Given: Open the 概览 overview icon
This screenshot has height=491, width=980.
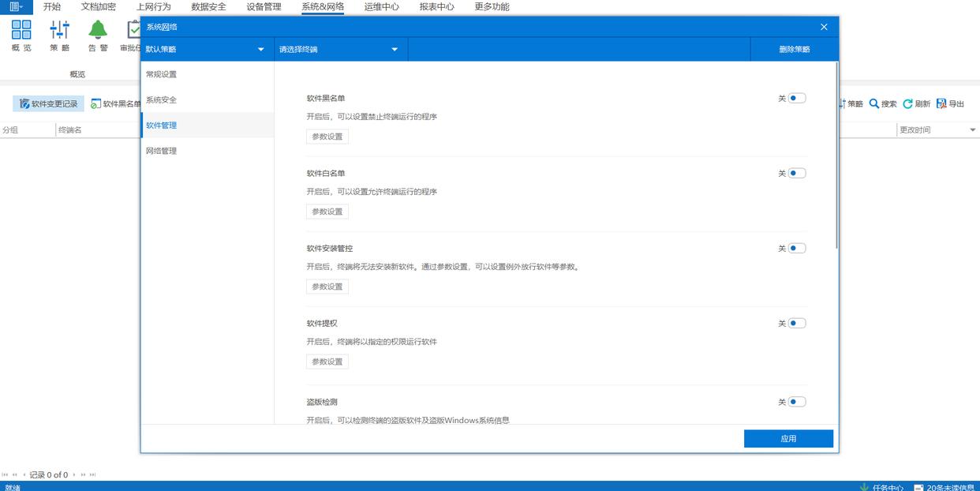Looking at the screenshot, I should [x=21, y=31].
